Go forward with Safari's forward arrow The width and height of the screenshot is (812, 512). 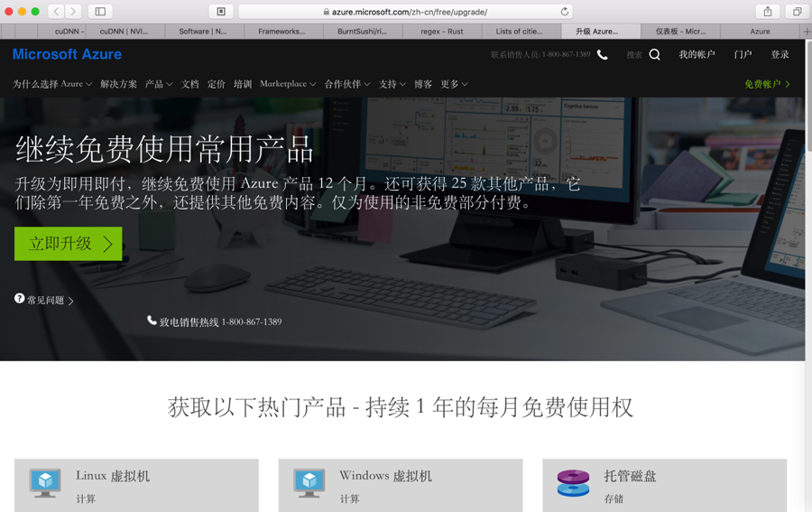click(74, 12)
